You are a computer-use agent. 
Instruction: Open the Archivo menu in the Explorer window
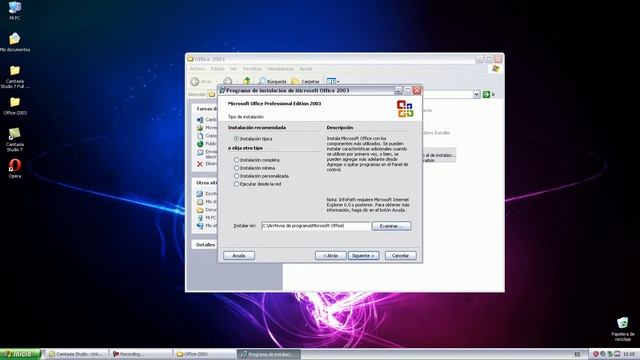(197, 69)
